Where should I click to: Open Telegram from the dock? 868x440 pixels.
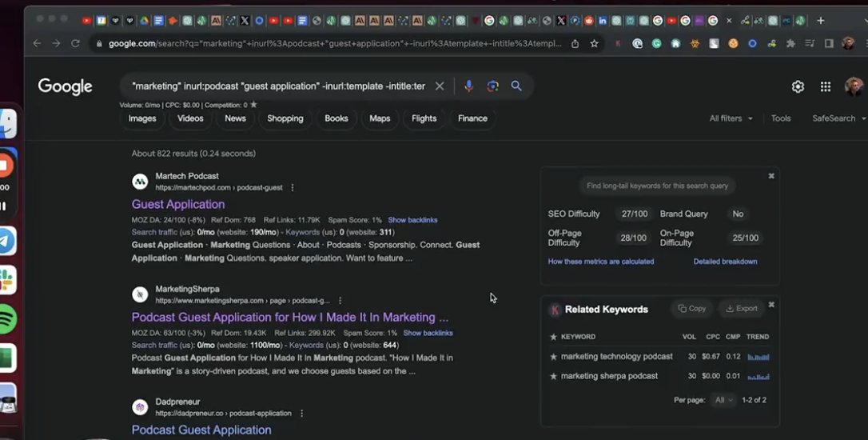7,241
